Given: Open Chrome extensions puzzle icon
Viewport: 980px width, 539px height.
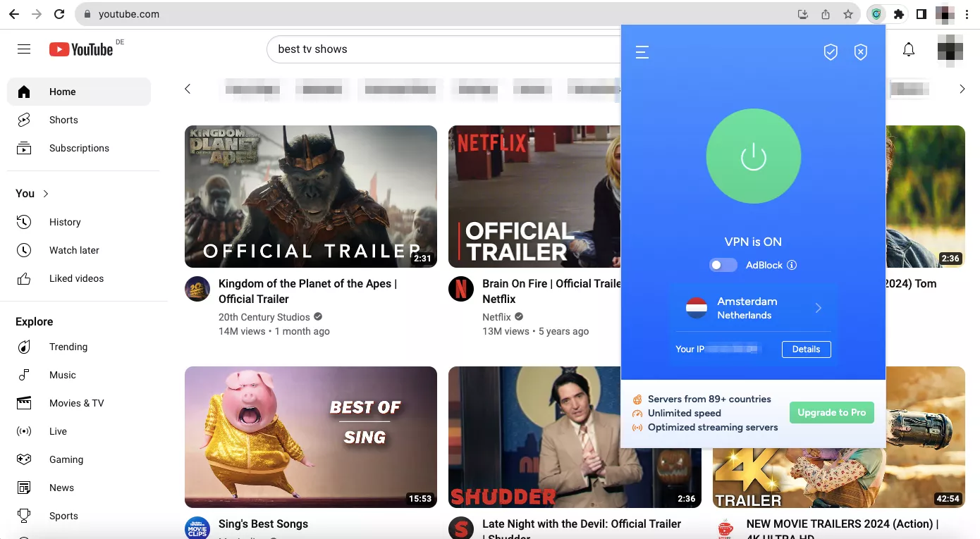Looking at the screenshot, I should tap(898, 14).
